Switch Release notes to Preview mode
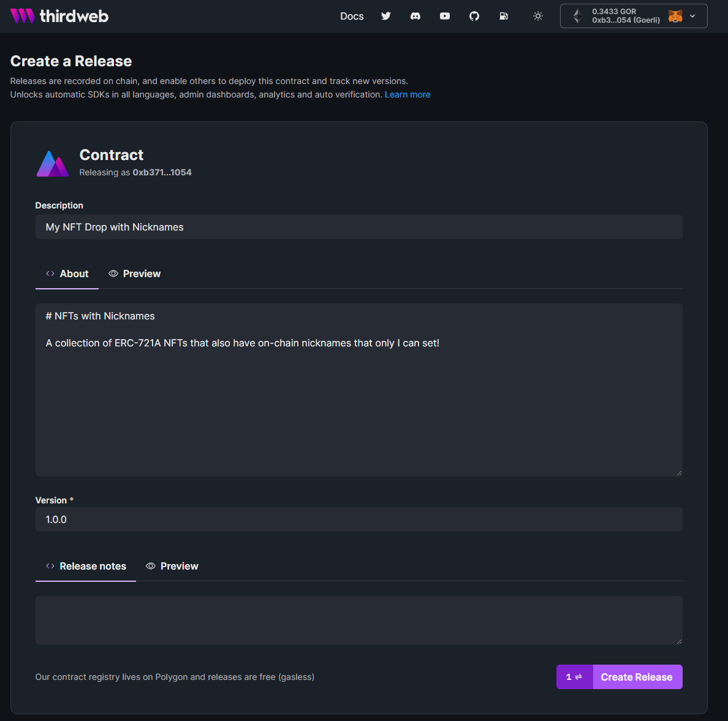Image resolution: width=728 pixels, height=721 pixels. click(172, 566)
